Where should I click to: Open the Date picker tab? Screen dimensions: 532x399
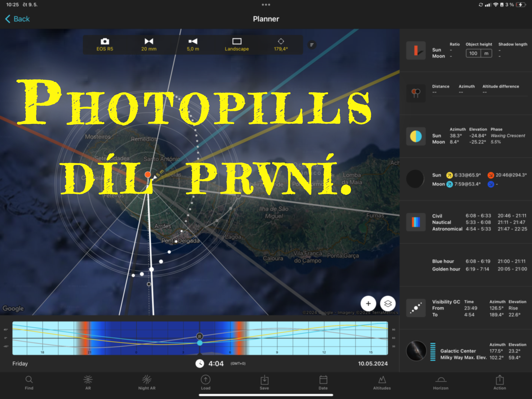click(x=323, y=382)
